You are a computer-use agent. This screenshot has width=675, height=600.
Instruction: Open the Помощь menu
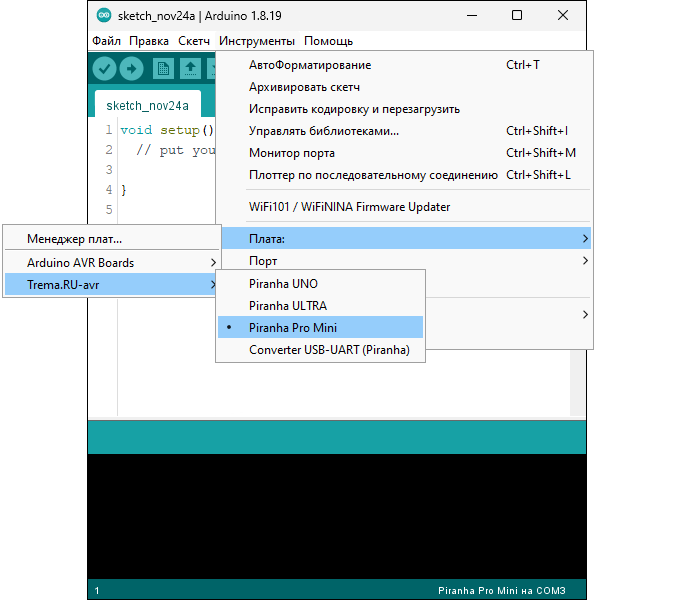tap(328, 41)
